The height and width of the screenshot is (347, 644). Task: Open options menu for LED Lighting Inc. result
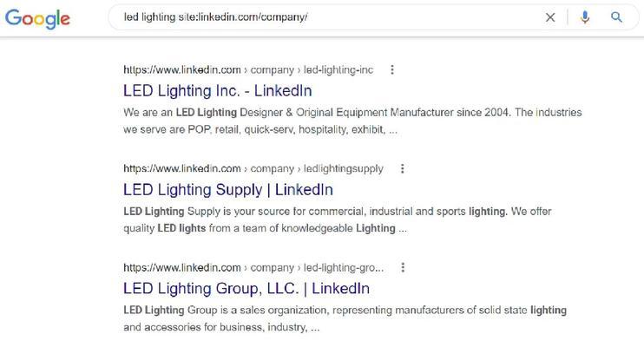392,69
